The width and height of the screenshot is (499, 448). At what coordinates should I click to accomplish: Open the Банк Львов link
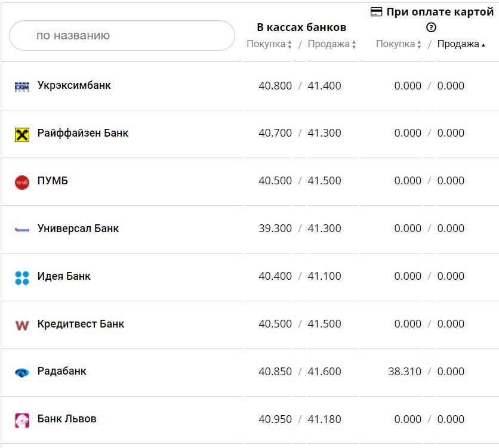(66, 419)
